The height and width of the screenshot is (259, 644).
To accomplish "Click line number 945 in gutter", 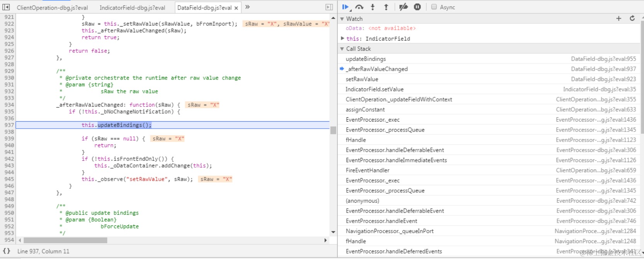I will (9, 179).
